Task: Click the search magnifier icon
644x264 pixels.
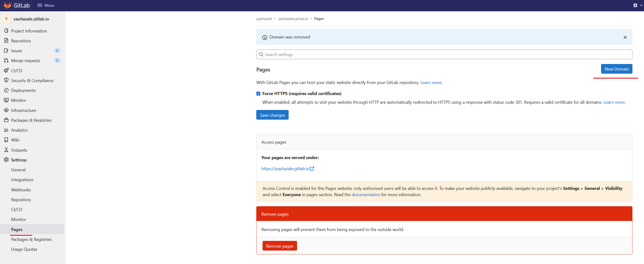Action: (x=261, y=54)
